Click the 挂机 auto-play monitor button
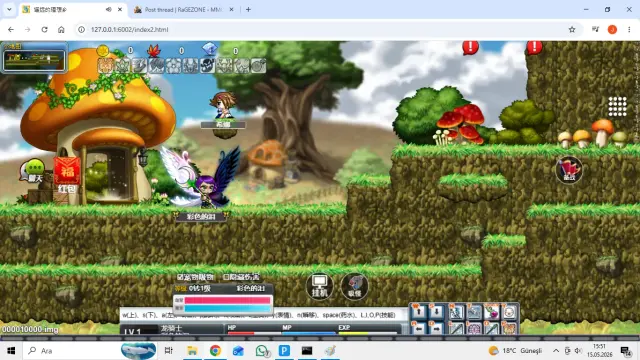Image resolution: width=640 pixels, height=360 pixels. click(x=320, y=286)
